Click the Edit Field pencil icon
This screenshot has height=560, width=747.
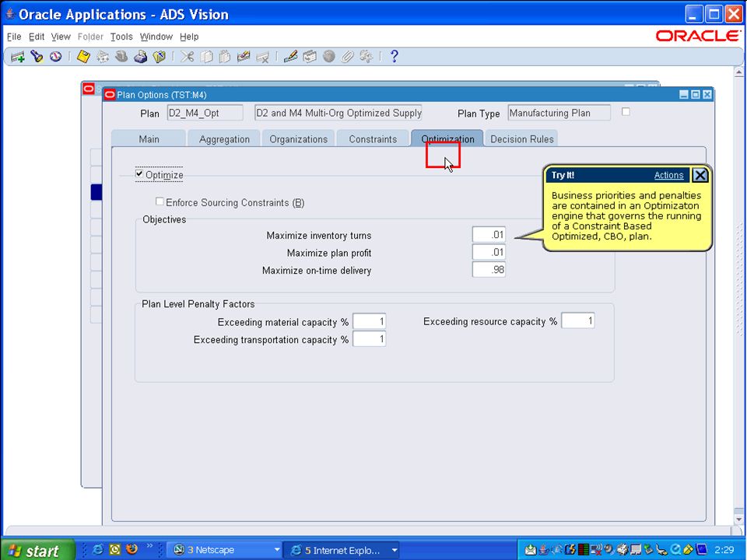tap(290, 57)
